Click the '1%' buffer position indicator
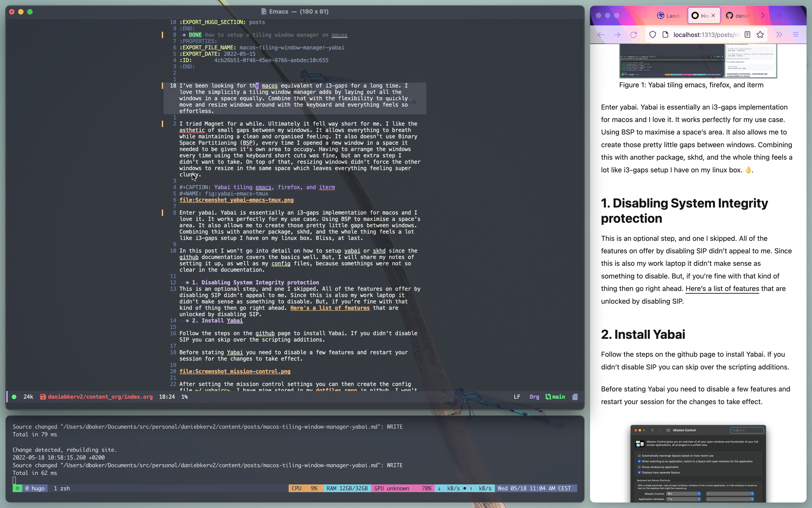 pyautogui.click(x=185, y=397)
